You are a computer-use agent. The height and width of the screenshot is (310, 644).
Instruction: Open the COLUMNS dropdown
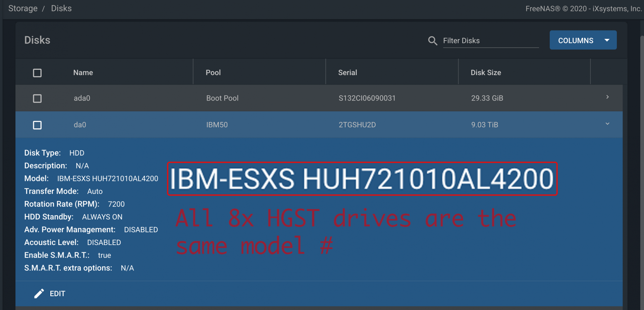(x=583, y=40)
